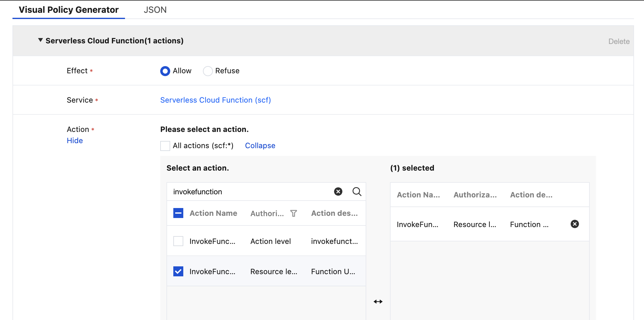Hide the Action section
644x320 pixels.
click(x=75, y=141)
